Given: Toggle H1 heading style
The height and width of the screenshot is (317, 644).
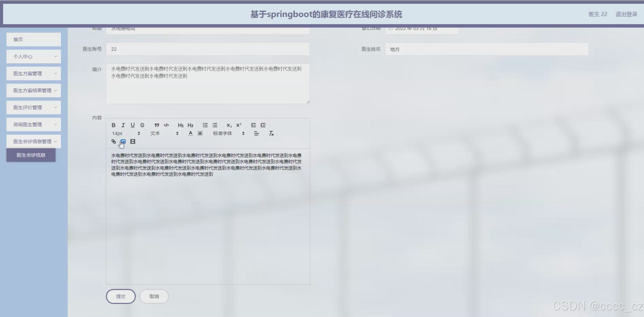Looking at the screenshot, I should [x=181, y=125].
